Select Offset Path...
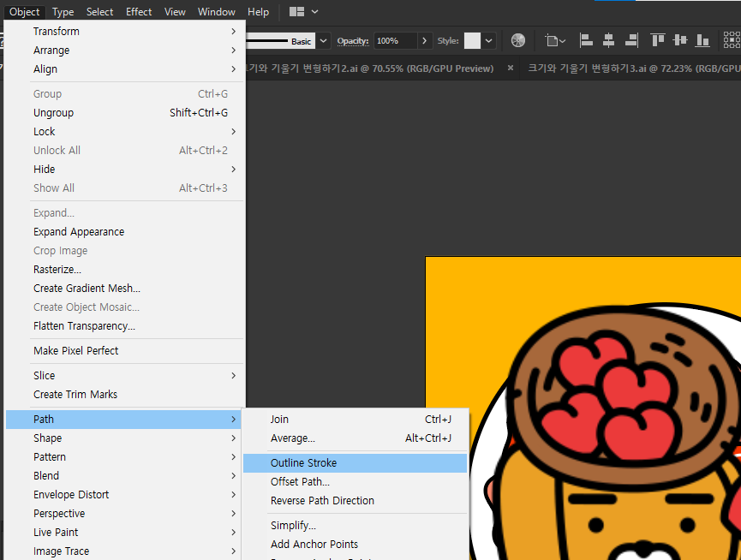Viewport: 741px width, 560px height. click(x=355, y=482)
